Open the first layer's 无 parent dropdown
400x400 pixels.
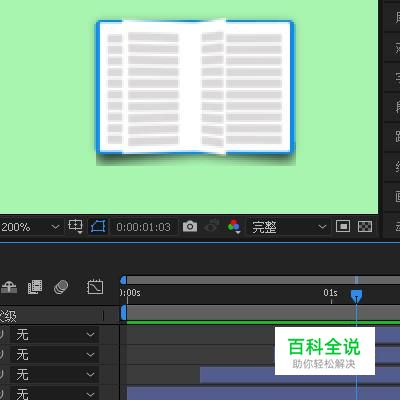[54, 335]
